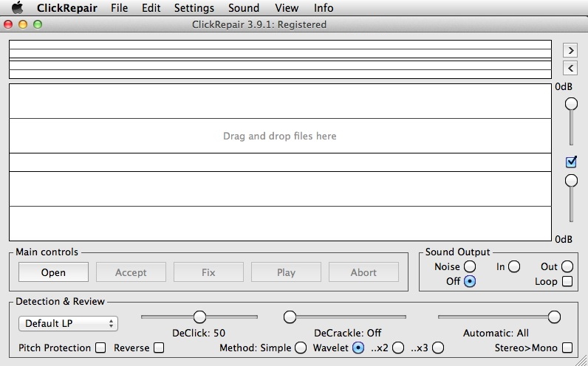Open the Apple menu
Image resolution: width=588 pixels, height=366 pixels.
click(17, 8)
